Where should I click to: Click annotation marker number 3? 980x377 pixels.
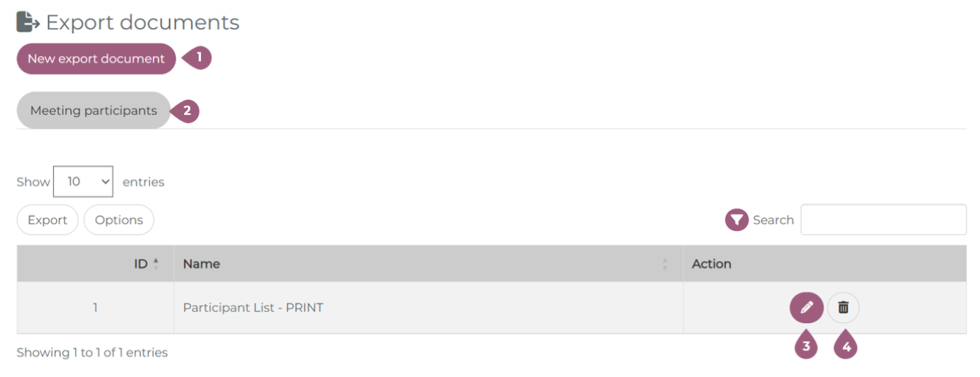coord(806,347)
